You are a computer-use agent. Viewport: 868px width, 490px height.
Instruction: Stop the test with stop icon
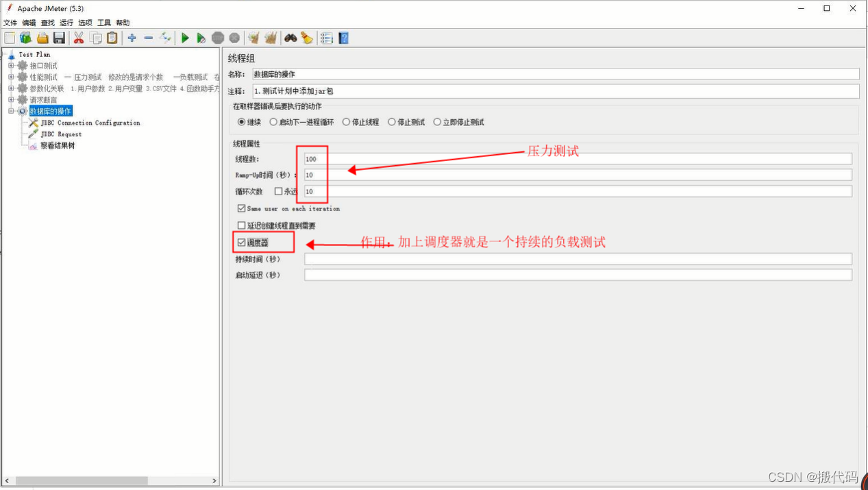tap(218, 38)
